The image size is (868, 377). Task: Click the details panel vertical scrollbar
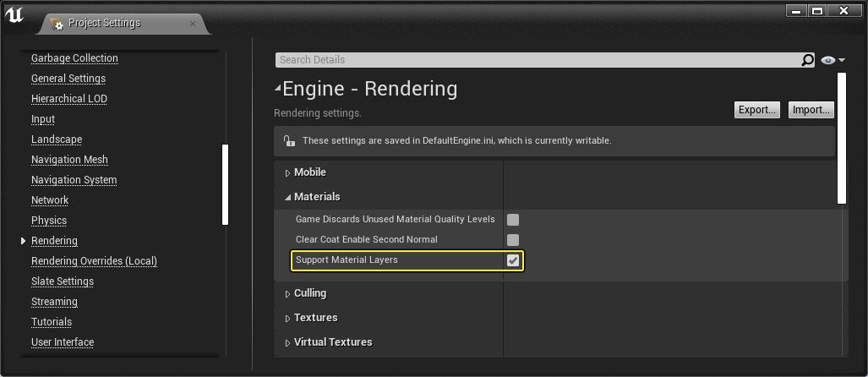[x=841, y=137]
